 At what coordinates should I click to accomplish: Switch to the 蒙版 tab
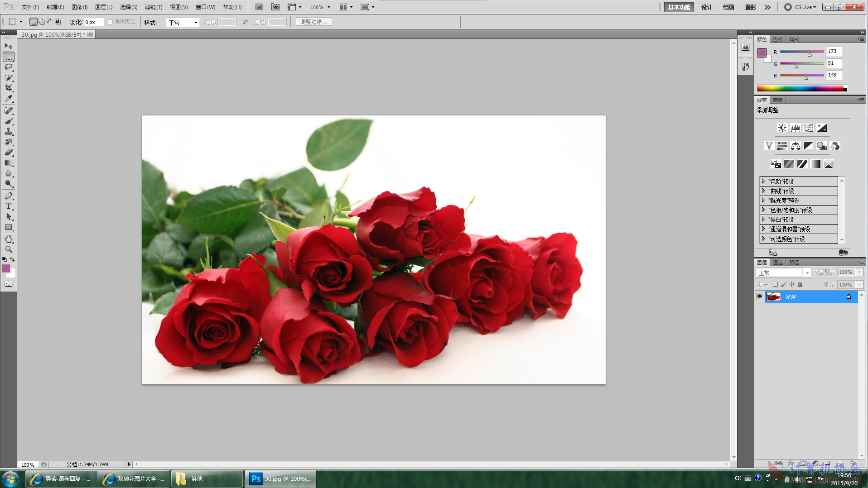[x=778, y=100]
